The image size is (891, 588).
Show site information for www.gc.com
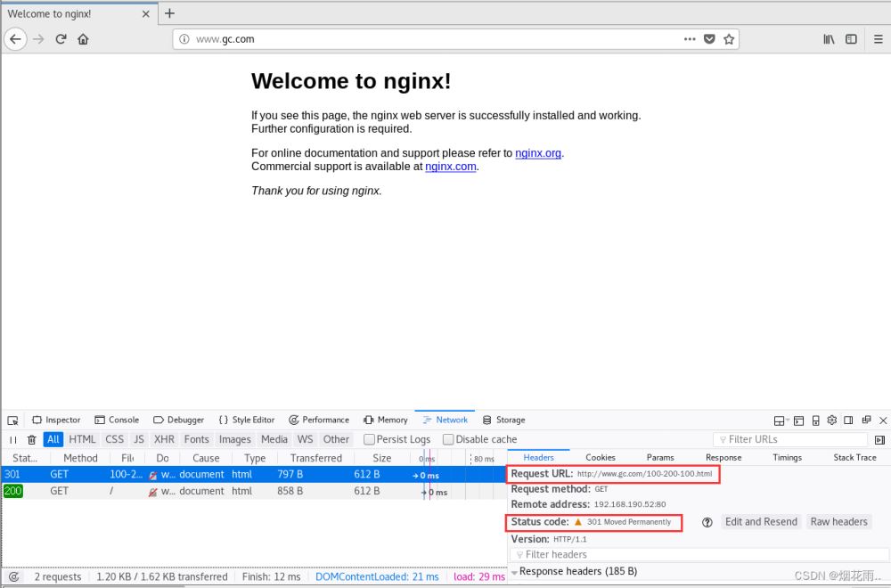[x=184, y=39]
